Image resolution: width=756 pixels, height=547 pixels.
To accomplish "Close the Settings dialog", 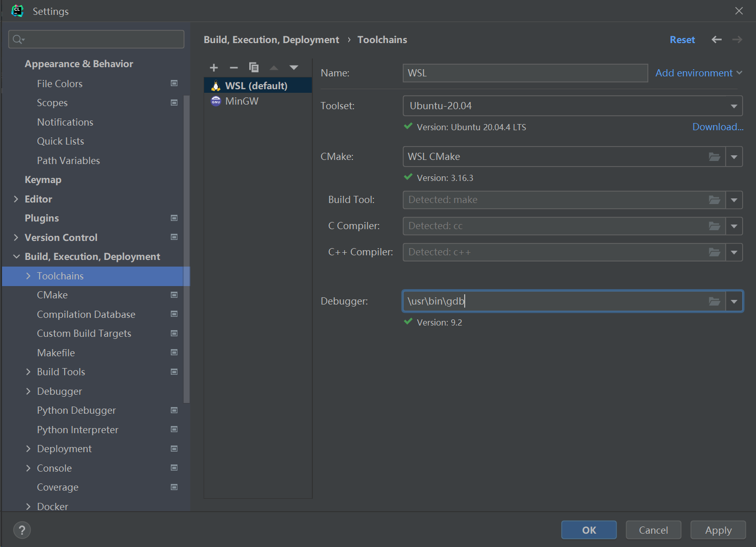I will pos(739,11).
